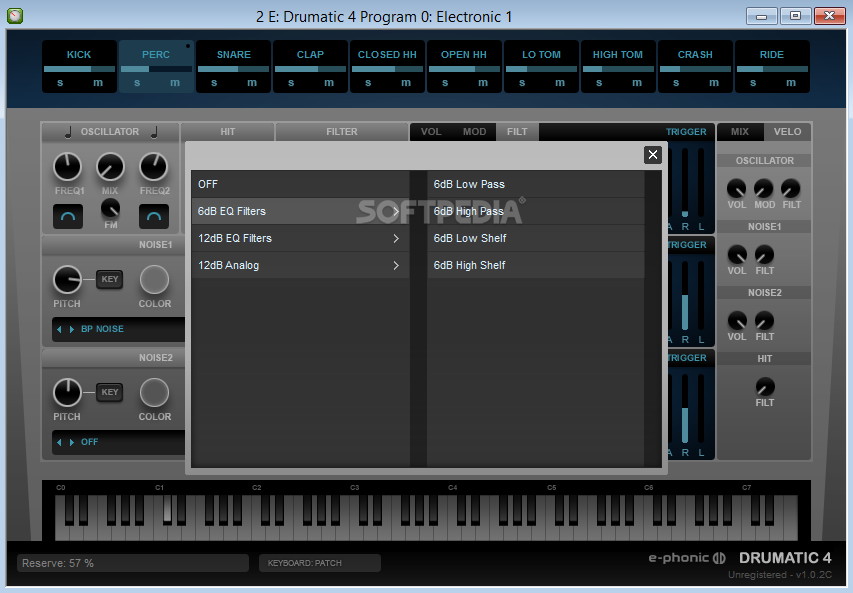The image size is (853, 593).
Task: Toggle NOISE1 KEY tracking button
Action: pos(109,279)
